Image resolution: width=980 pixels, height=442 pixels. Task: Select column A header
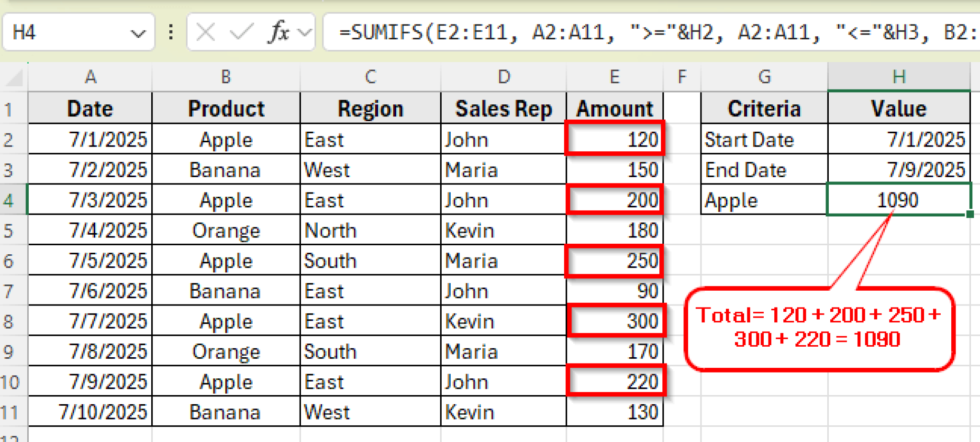click(x=90, y=77)
